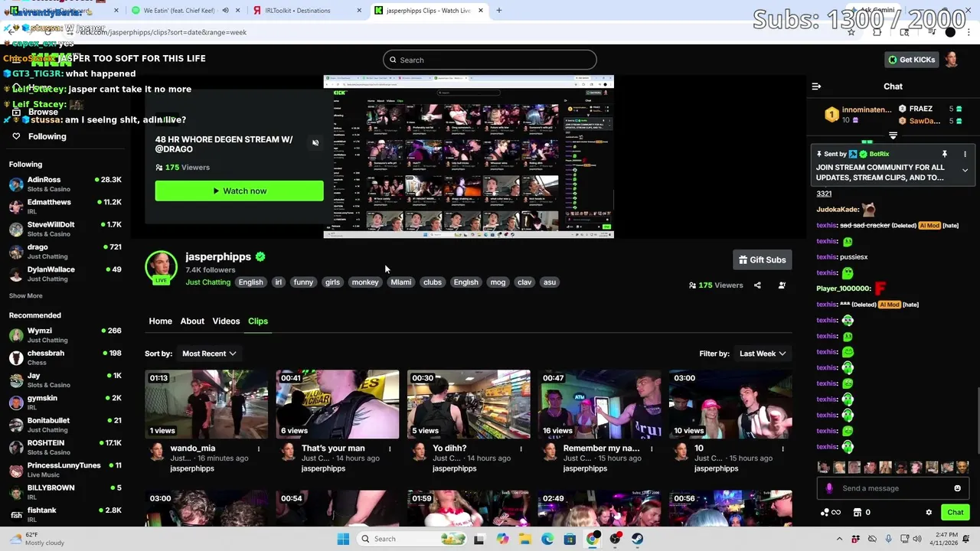
Task: Click the Kick search field
Action: (x=489, y=60)
